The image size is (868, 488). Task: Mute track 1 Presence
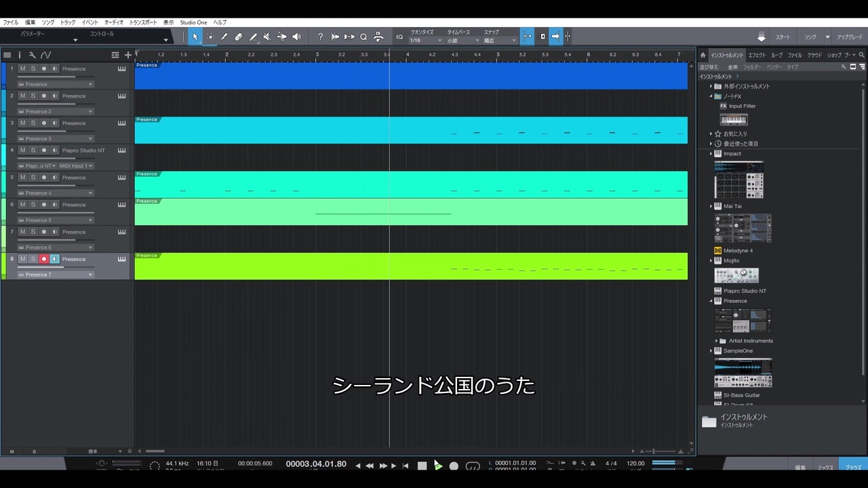22,68
